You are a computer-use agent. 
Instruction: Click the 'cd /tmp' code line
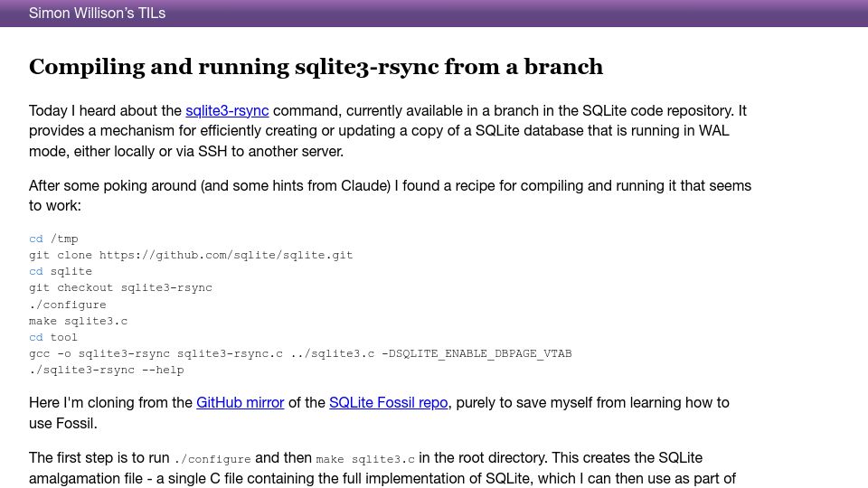pyautogui.click(x=53, y=239)
